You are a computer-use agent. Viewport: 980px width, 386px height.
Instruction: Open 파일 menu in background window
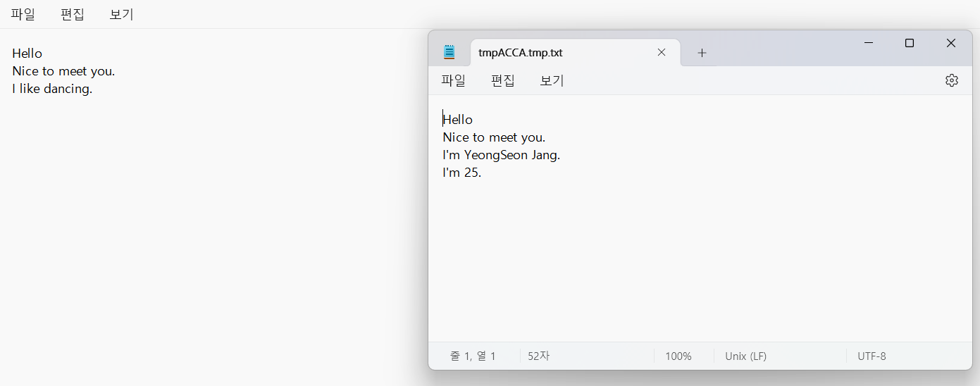23,14
